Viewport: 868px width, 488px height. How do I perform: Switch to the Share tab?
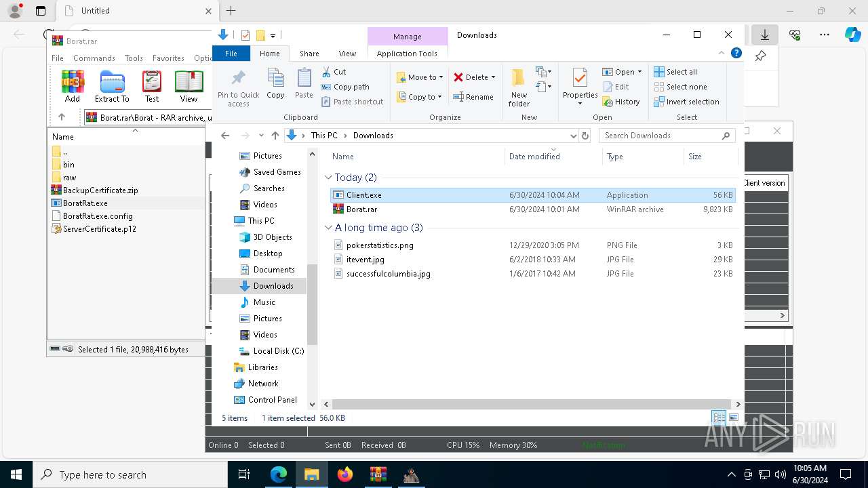[x=309, y=54]
